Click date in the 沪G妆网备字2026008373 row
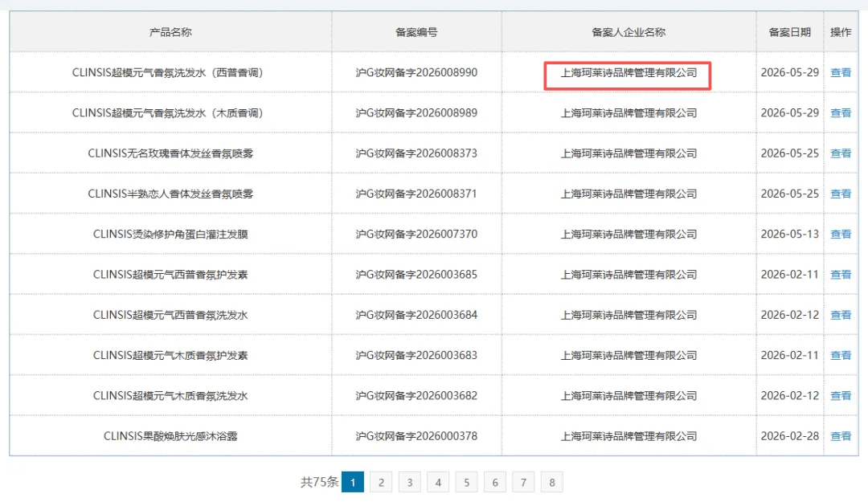 click(789, 153)
